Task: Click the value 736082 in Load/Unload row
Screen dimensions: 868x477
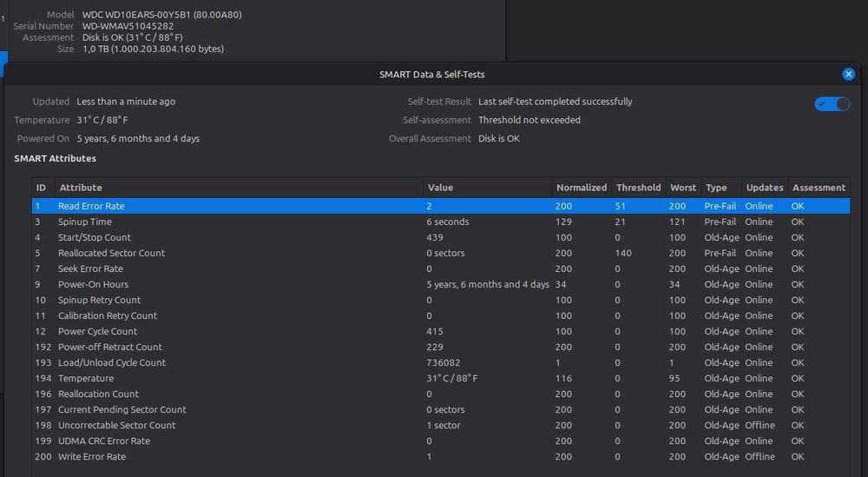Action: (443, 362)
